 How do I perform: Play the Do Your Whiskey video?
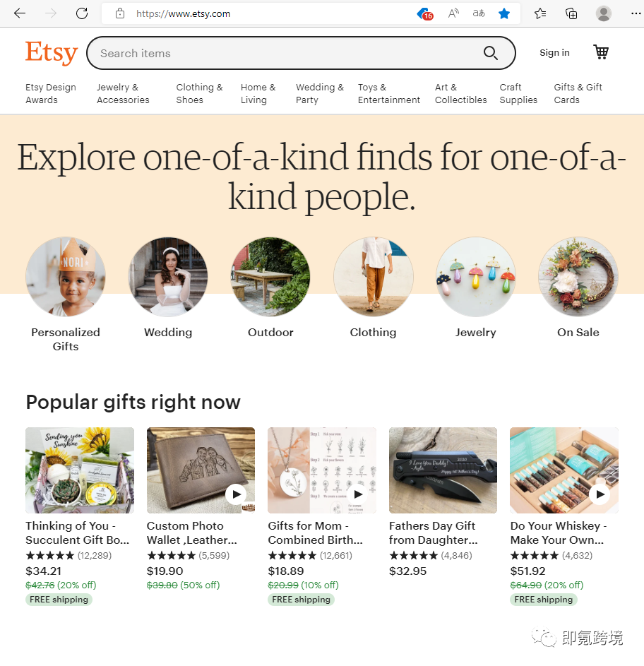pyautogui.click(x=600, y=494)
